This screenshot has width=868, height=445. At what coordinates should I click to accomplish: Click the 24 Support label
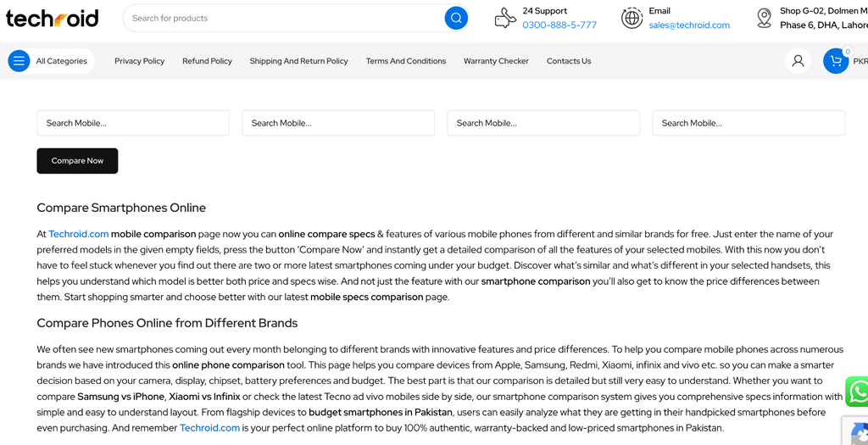545,10
